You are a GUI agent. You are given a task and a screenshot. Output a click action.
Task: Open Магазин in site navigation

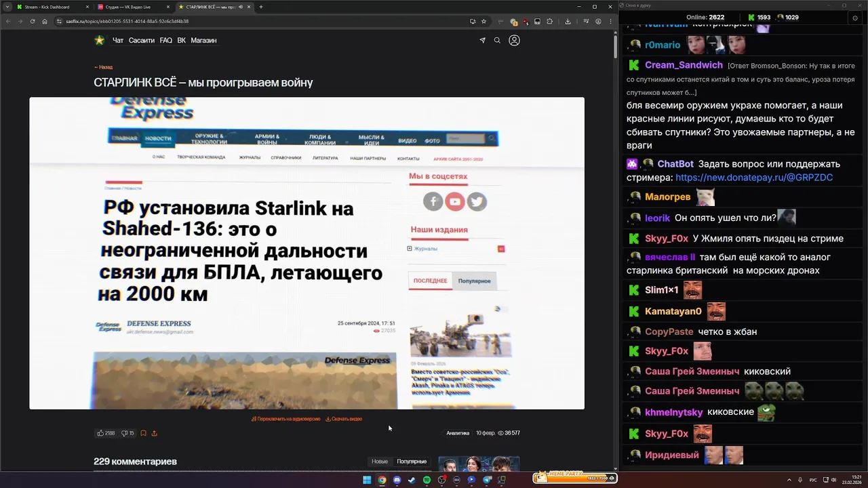(x=203, y=40)
